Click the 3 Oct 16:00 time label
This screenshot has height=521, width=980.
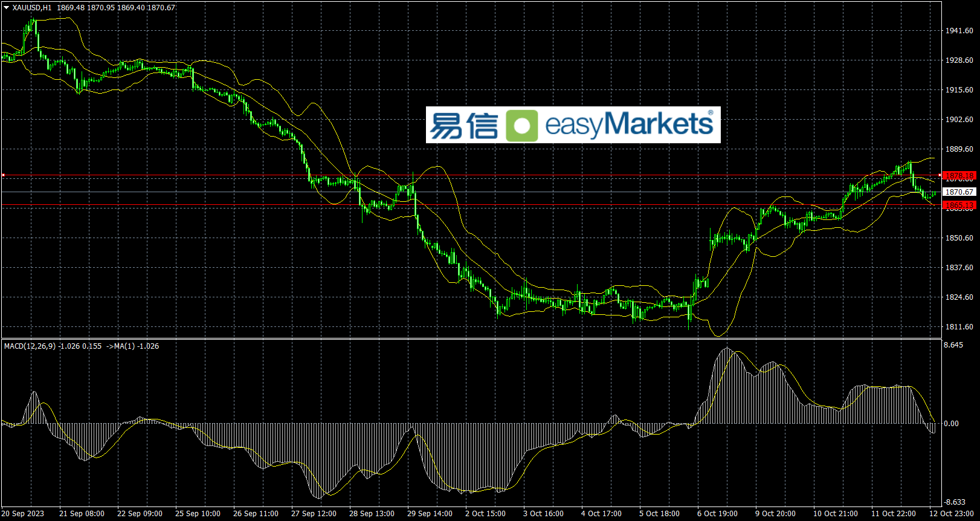click(x=543, y=514)
